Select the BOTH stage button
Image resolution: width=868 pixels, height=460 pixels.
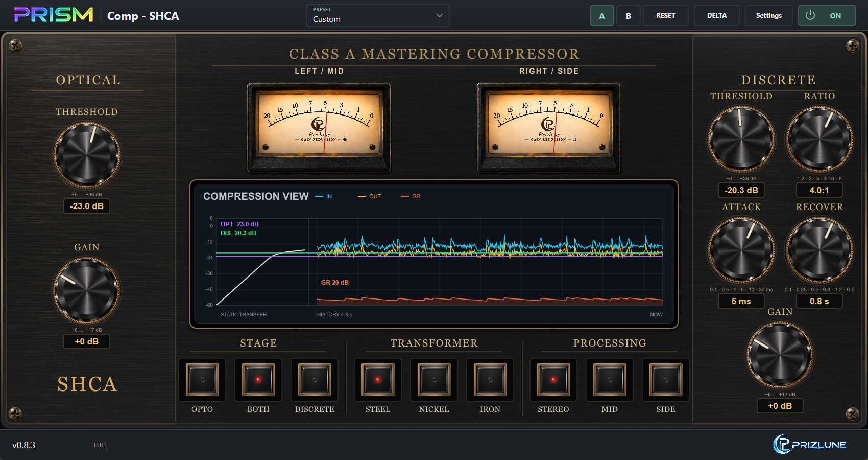tap(258, 380)
